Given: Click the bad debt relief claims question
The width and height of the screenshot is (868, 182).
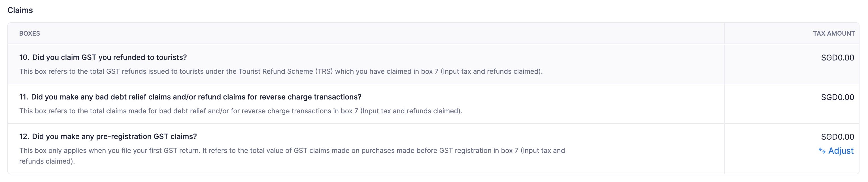Looking at the screenshot, I should (196, 97).
